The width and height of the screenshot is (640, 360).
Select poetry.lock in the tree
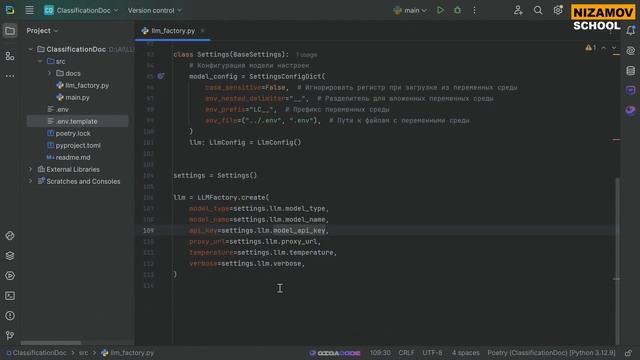click(x=69, y=133)
